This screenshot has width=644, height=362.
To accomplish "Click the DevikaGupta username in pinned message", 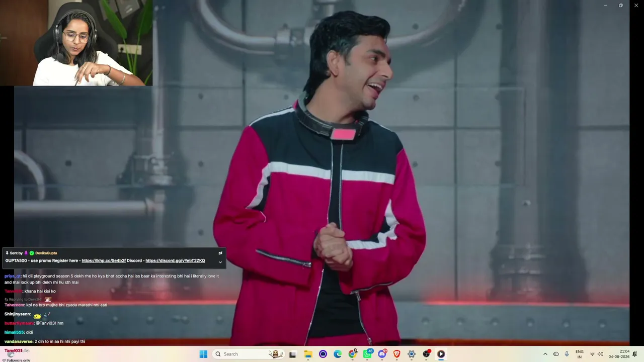I will pos(46,253).
